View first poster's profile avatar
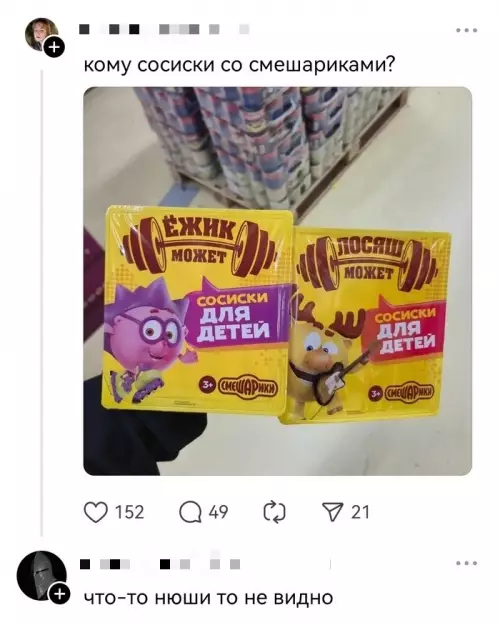The image size is (500, 625). (x=41, y=34)
